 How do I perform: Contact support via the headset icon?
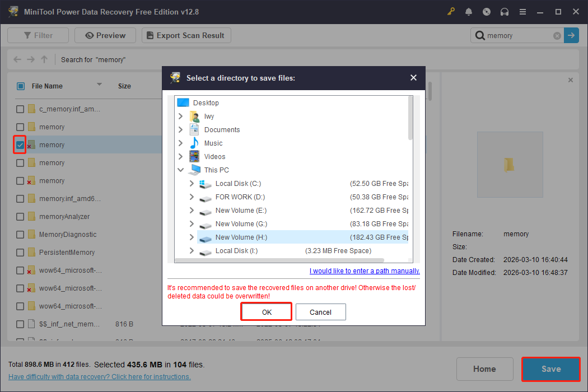click(505, 11)
